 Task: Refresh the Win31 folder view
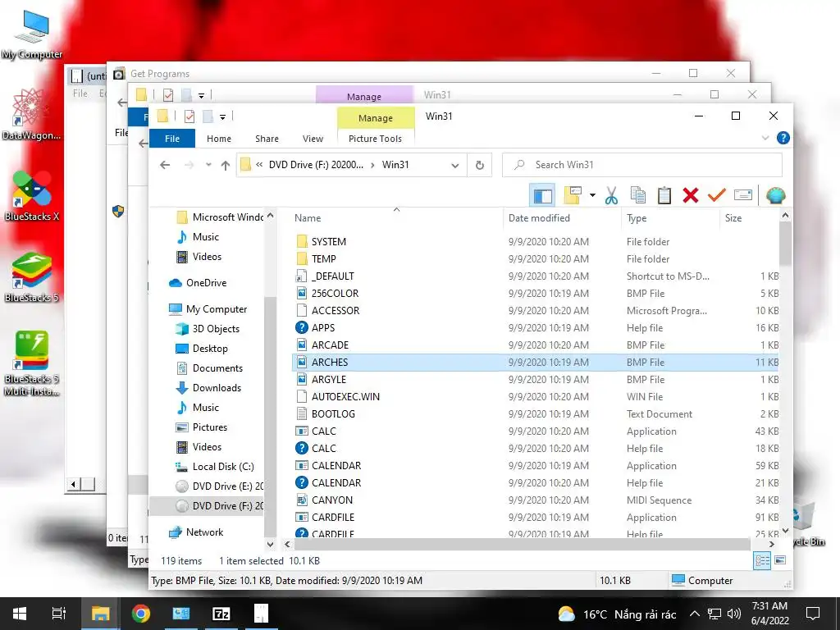[x=480, y=165]
